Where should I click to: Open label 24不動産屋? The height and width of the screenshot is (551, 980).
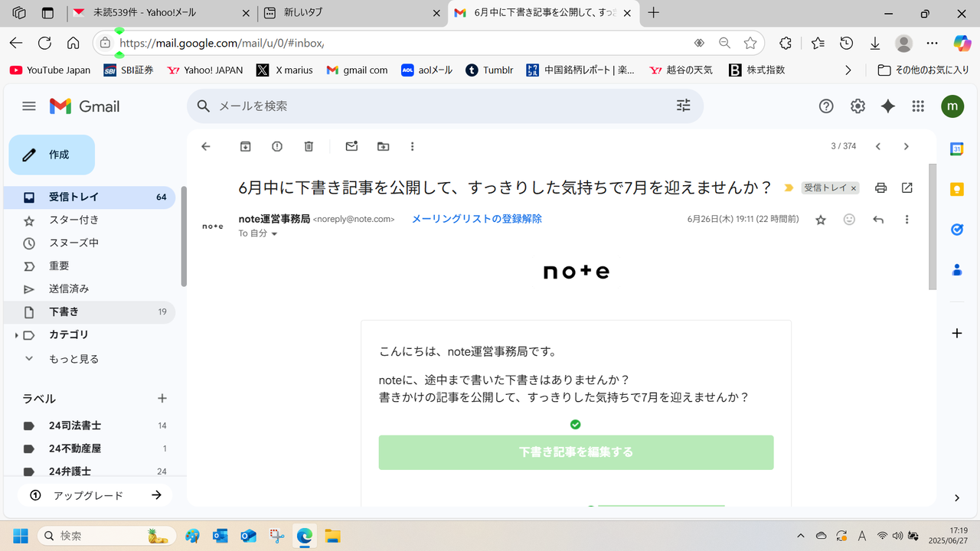point(90,448)
